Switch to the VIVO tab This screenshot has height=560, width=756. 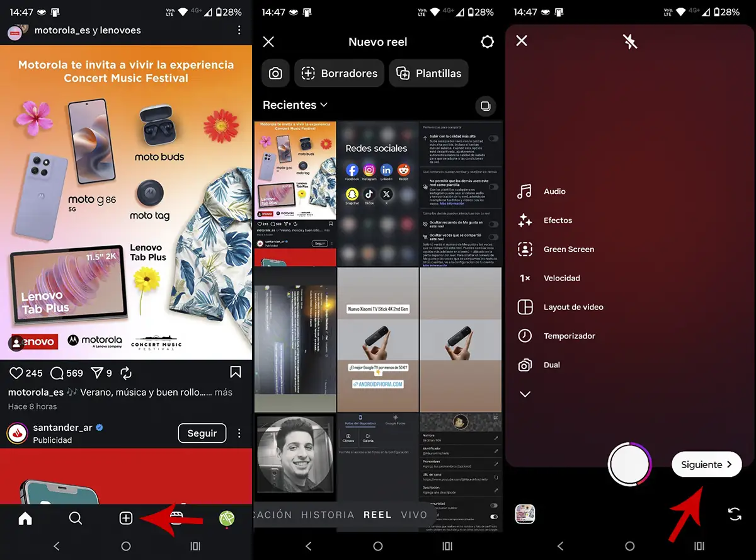coord(414,515)
